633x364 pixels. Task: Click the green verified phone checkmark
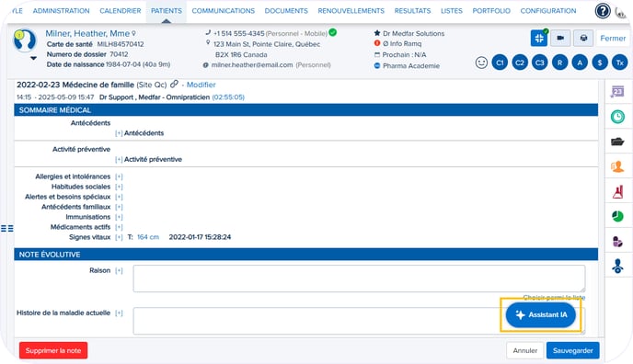click(x=333, y=32)
